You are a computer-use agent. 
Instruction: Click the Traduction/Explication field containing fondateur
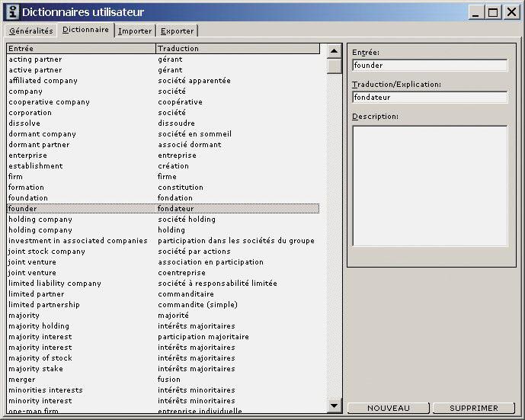(430, 98)
